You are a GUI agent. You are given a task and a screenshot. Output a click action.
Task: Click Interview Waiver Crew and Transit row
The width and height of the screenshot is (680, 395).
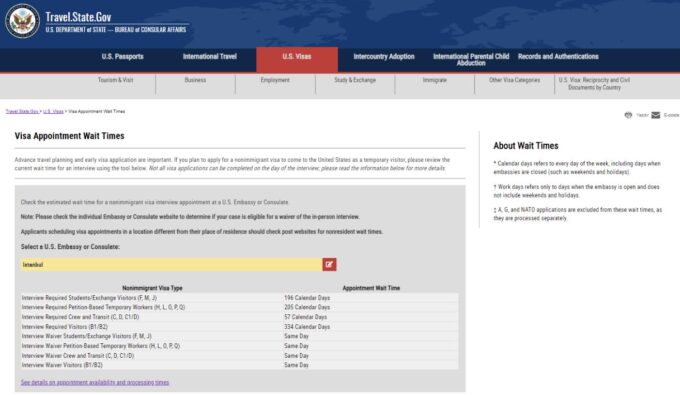(239, 356)
